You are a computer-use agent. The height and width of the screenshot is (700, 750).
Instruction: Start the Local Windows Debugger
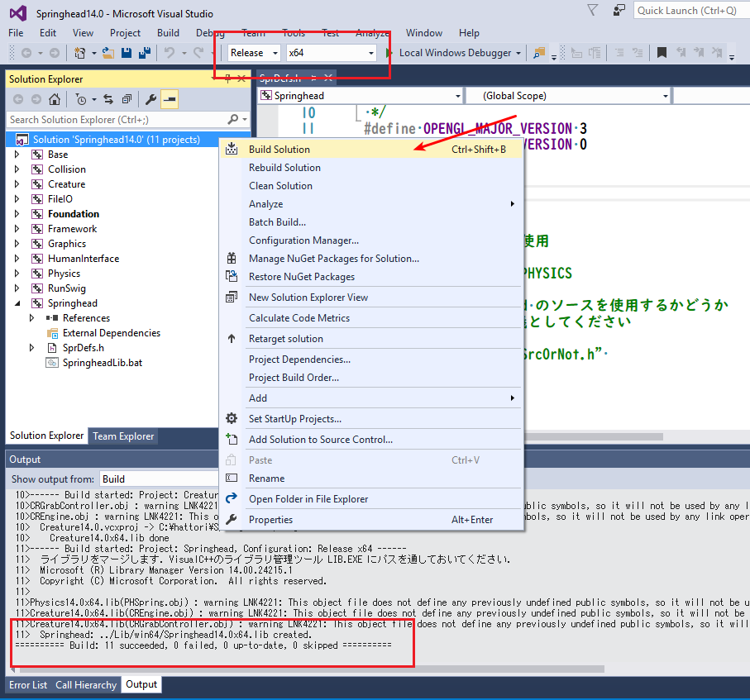454,53
